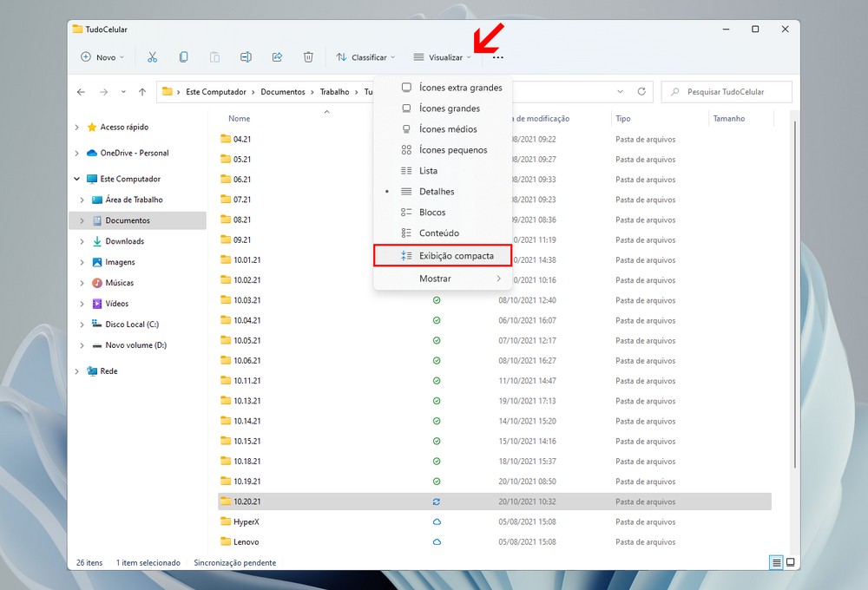Switch to large thumbnails view in status bar
This screenshot has height=590, width=868.
[791, 562]
